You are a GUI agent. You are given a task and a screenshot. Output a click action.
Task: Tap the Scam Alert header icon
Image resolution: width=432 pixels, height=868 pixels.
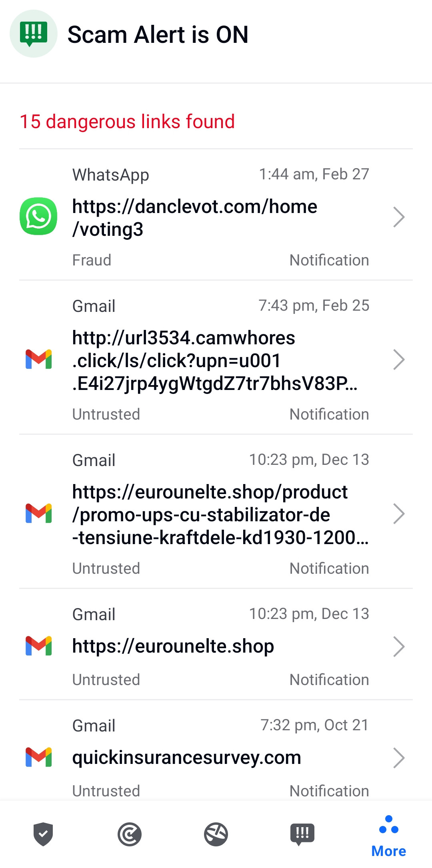click(34, 34)
